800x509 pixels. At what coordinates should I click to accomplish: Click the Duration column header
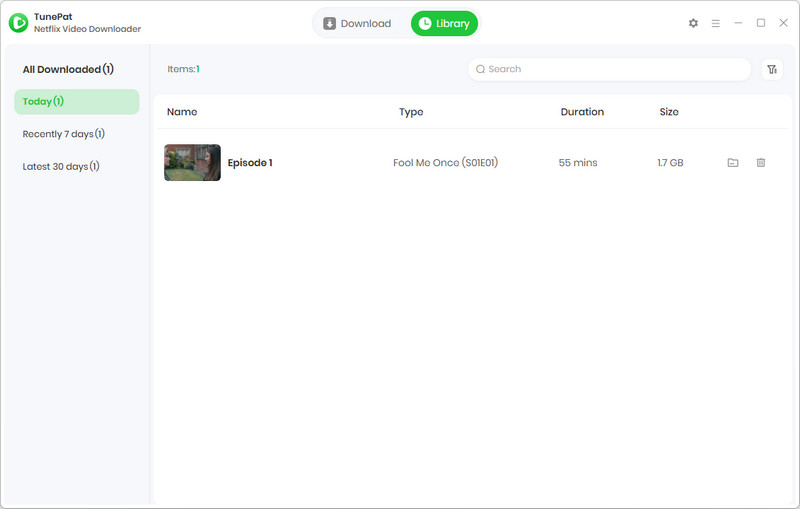(582, 112)
